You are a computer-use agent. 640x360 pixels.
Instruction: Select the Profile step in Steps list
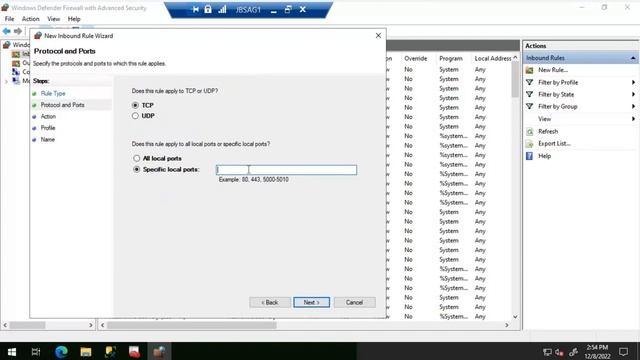[48, 128]
